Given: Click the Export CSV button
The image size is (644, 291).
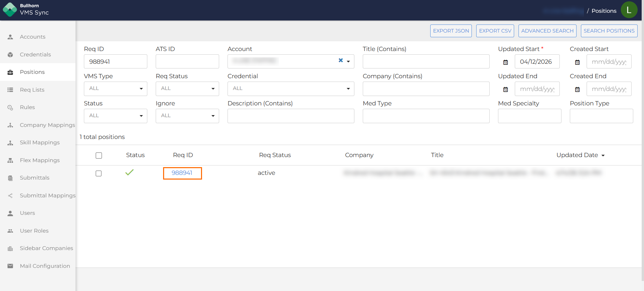Looking at the screenshot, I should tap(495, 31).
